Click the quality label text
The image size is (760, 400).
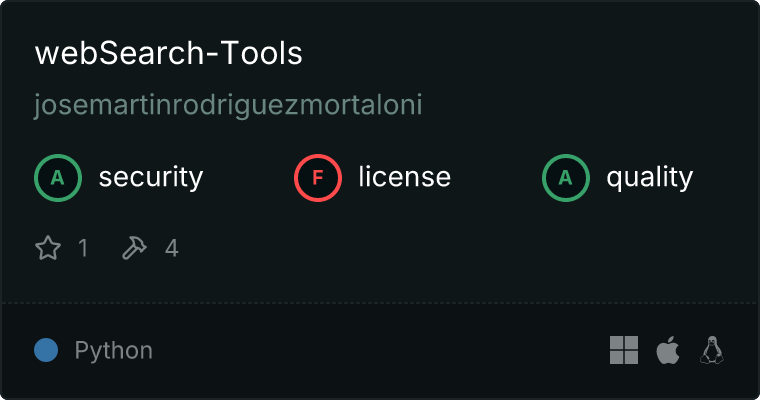[x=650, y=178]
